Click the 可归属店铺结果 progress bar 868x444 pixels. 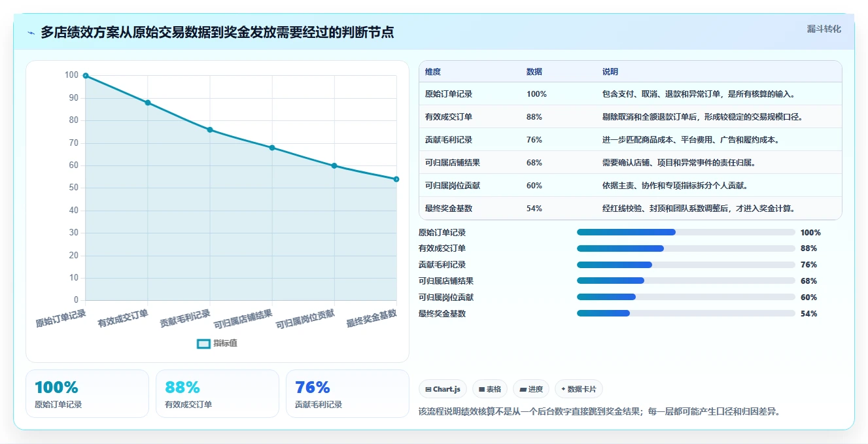(686, 281)
